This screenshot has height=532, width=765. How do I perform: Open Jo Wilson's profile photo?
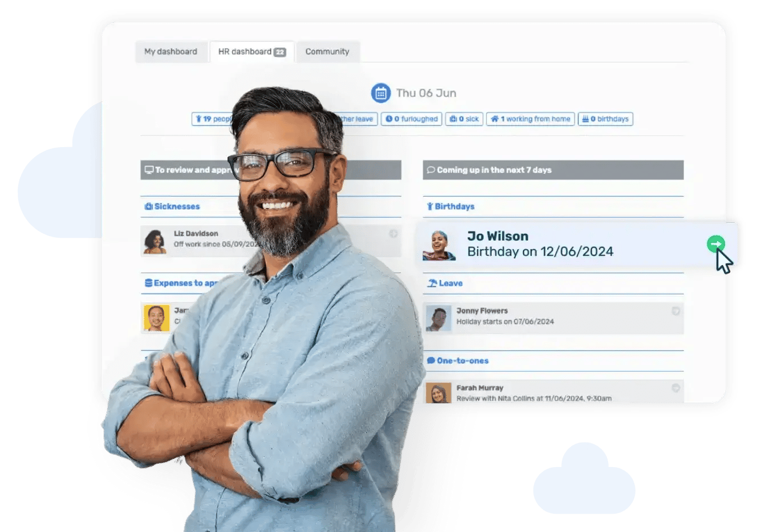(439, 245)
